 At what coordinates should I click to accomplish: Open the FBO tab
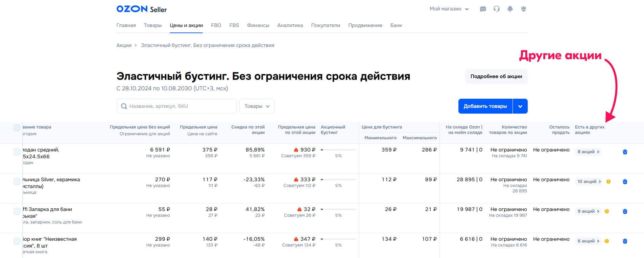(216, 25)
